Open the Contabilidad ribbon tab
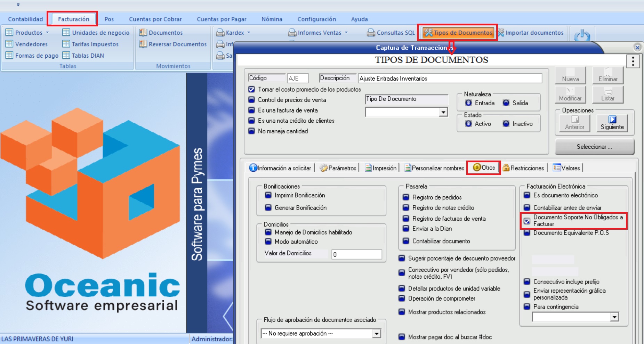This screenshot has height=344, width=644. pos(25,19)
